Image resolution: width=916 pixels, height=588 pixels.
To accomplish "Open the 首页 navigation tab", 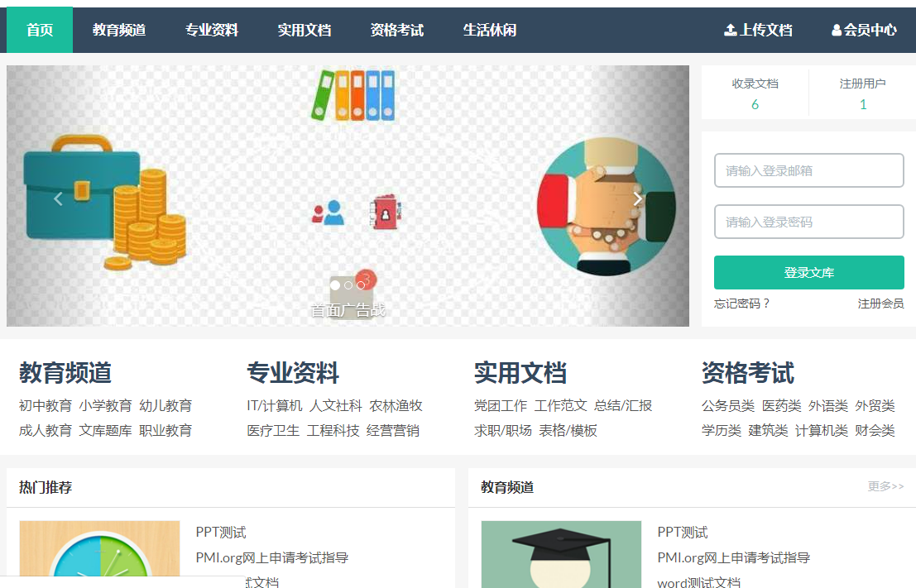I will 40,30.
